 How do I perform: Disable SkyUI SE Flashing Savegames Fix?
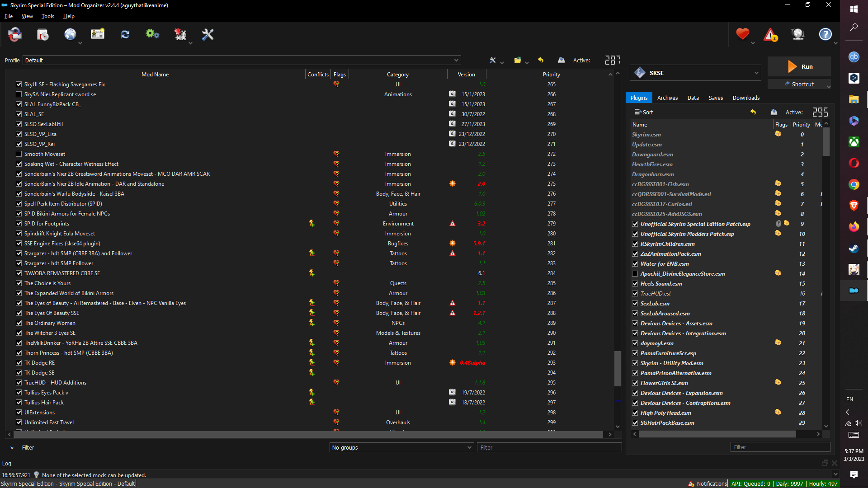(19, 84)
